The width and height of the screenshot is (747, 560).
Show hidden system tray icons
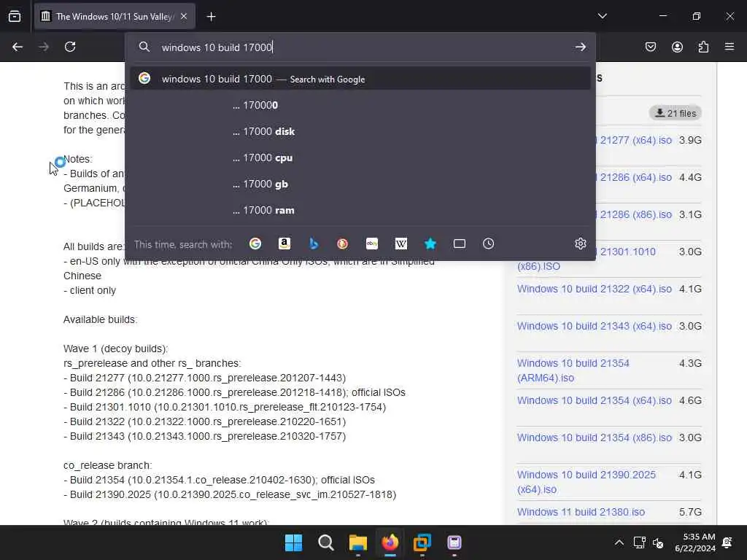[619, 542]
